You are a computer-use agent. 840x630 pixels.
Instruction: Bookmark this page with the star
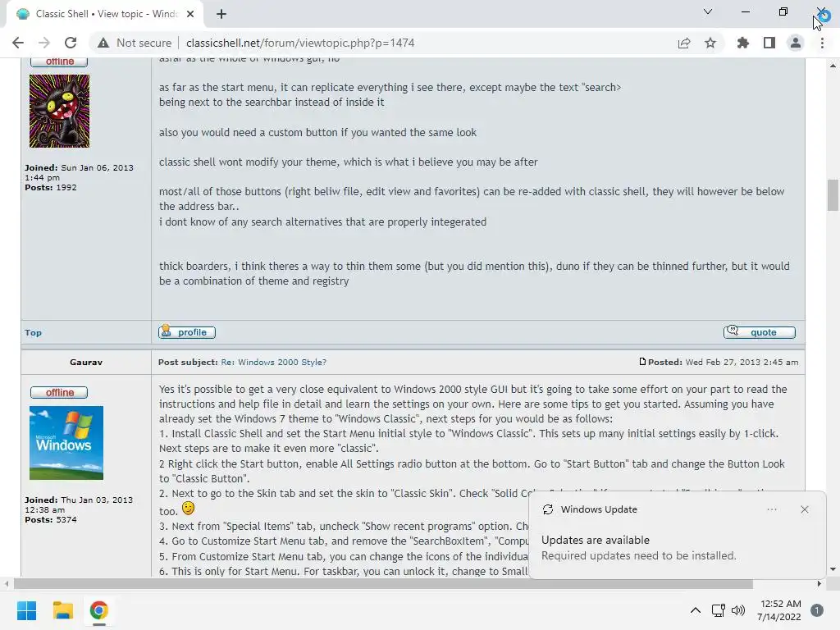click(710, 43)
